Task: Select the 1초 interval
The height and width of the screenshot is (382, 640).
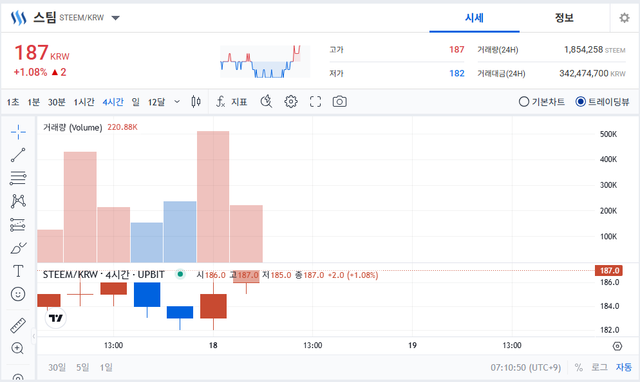Action: (x=13, y=102)
